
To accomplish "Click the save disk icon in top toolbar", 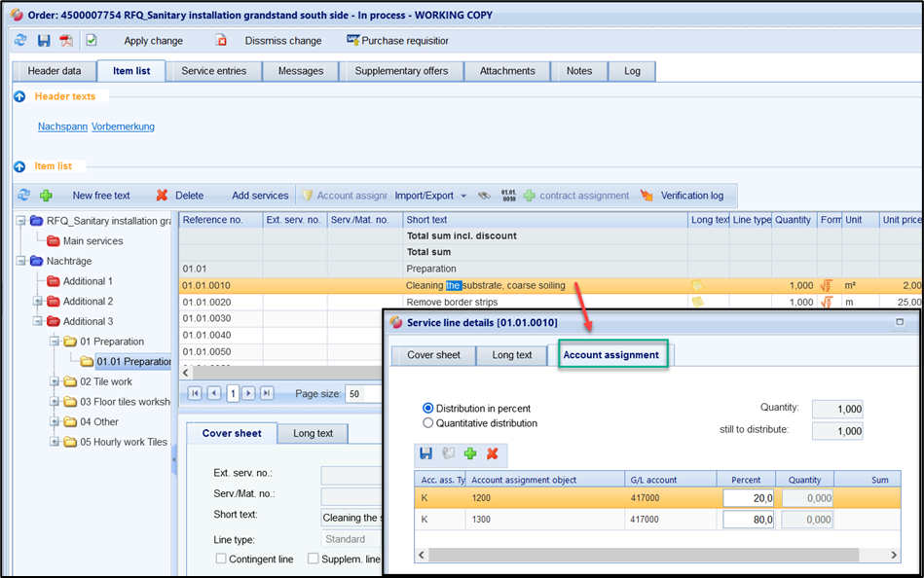I will point(43,41).
